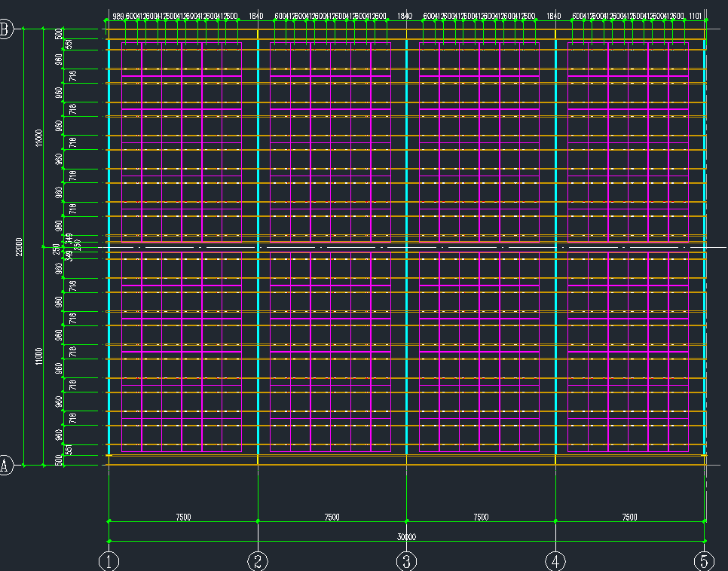Image resolution: width=728 pixels, height=571 pixels.
Task: Select the 989 dimension text at top left
Action: [118, 16]
